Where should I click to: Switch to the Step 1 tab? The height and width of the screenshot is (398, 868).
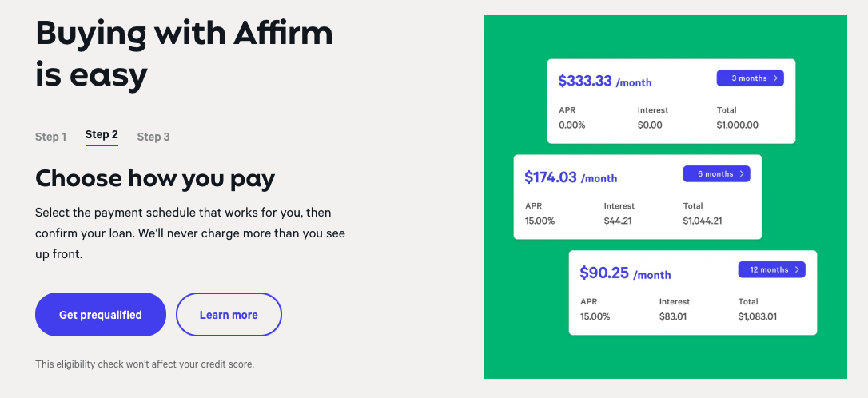tap(51, 137)
